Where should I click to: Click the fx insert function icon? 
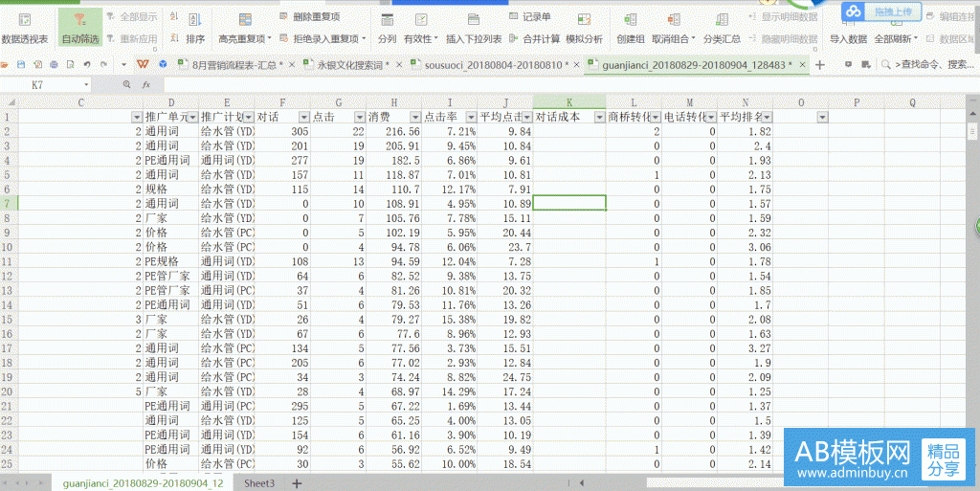[x=146, y=84]
